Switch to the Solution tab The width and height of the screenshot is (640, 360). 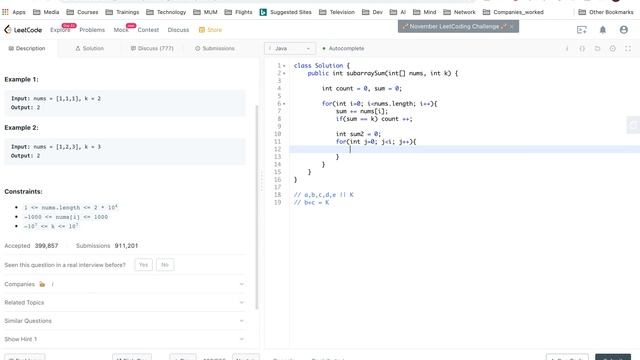(x=89, y=49)
